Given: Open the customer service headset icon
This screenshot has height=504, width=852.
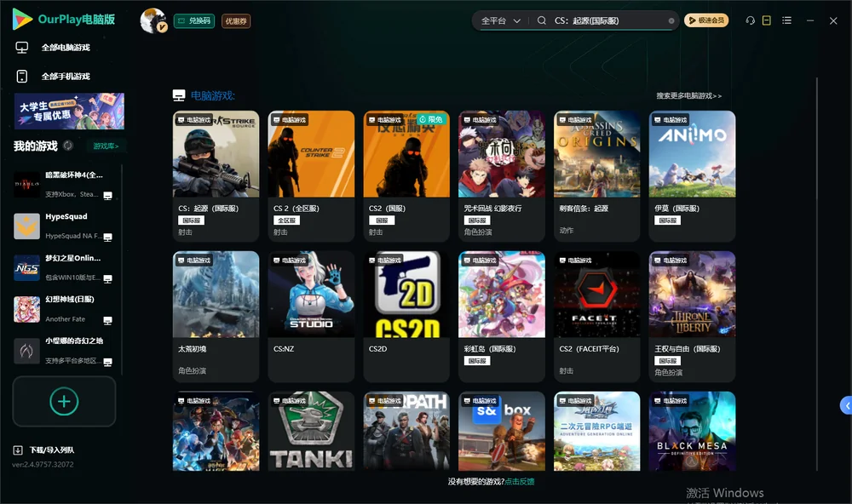Looking at the screenshot, I should 751,20.
